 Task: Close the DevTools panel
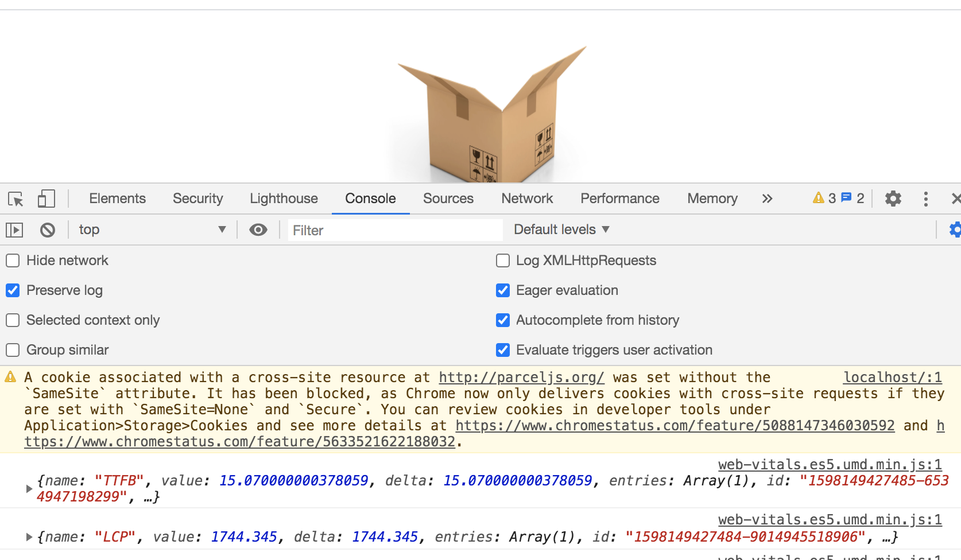click(x=955, y=199)
